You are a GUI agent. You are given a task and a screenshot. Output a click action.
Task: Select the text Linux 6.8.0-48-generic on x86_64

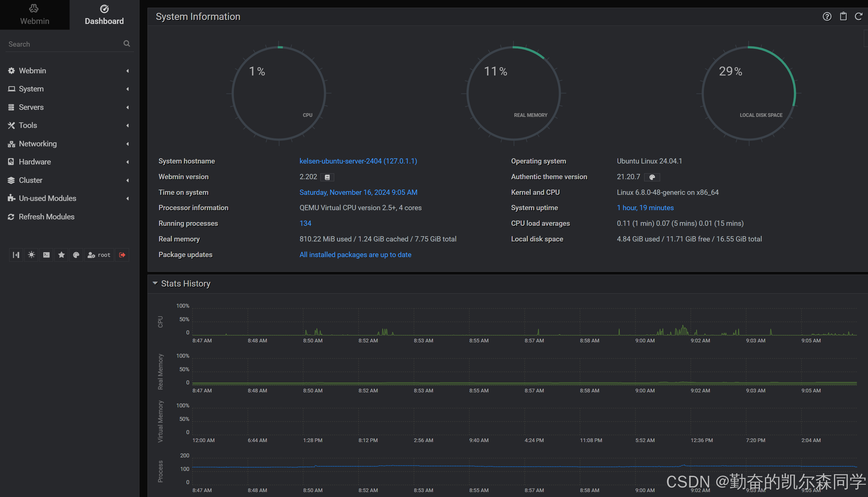(x=668, y=192)
